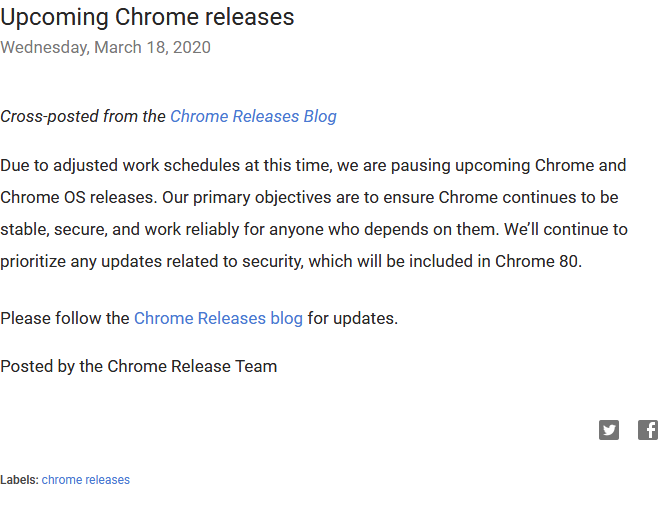This screenshot has width=660, height=522.
Task: Click the 'for updates.' text
Action: coord(352,318)
